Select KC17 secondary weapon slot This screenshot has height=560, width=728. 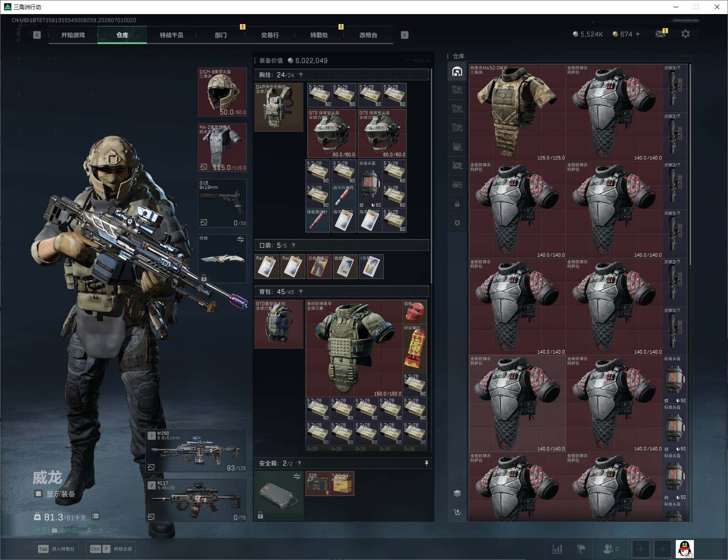pyautogui.click(x=196, y=500)
